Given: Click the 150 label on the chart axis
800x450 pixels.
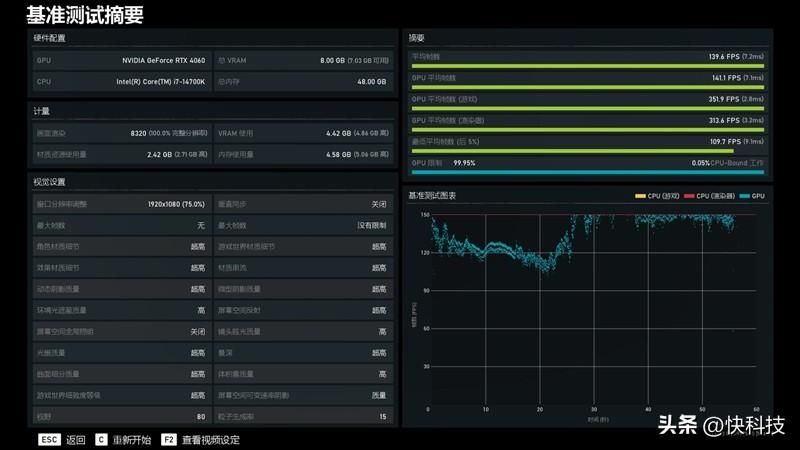Looking at the screenshot, I should coord(425,215).
